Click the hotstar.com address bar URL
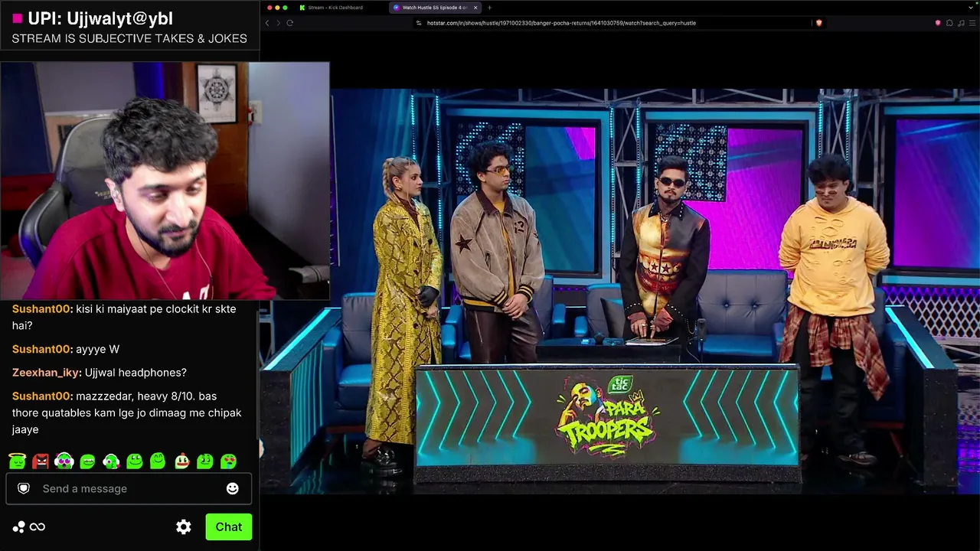 tap(561, 23)
